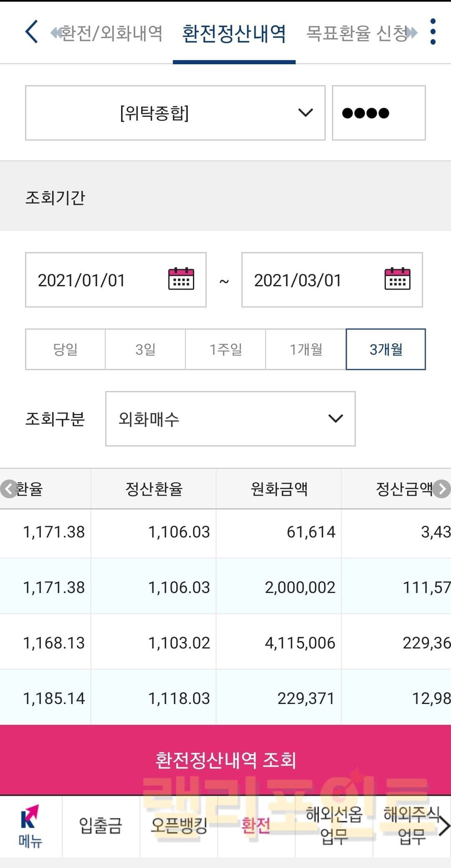Viewport: 451px width, 868px height.
Task: Expand the [위탁종합] account dropdown
Action: tap(175, 113)
